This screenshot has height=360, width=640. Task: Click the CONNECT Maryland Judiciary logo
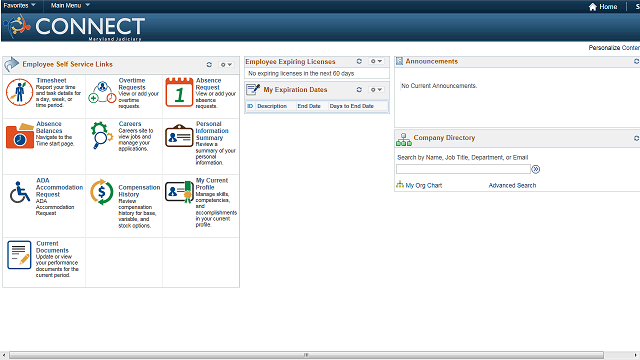[x=75, y=27]
